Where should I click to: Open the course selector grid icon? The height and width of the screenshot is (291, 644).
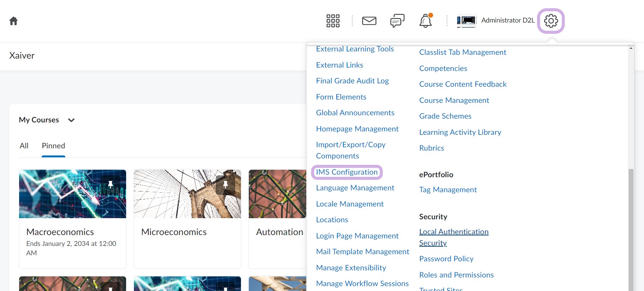[x=333, y=21]
